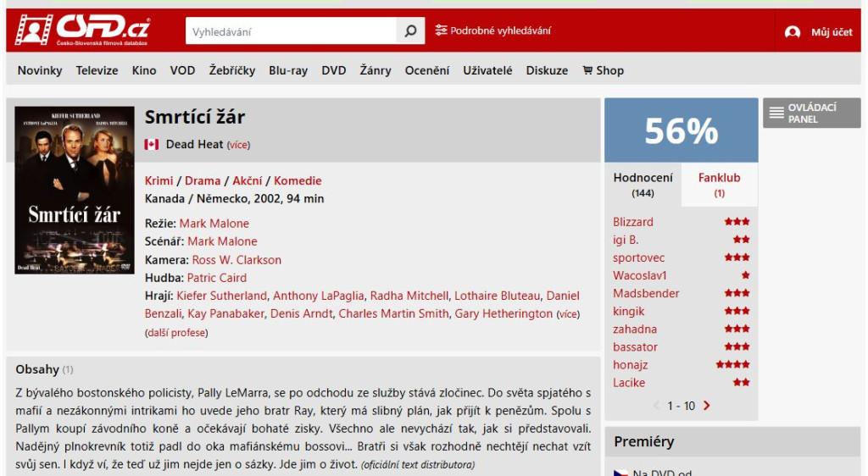Click Můj účet account link
The image size is (868, 476).
click(x=832, y=32)
